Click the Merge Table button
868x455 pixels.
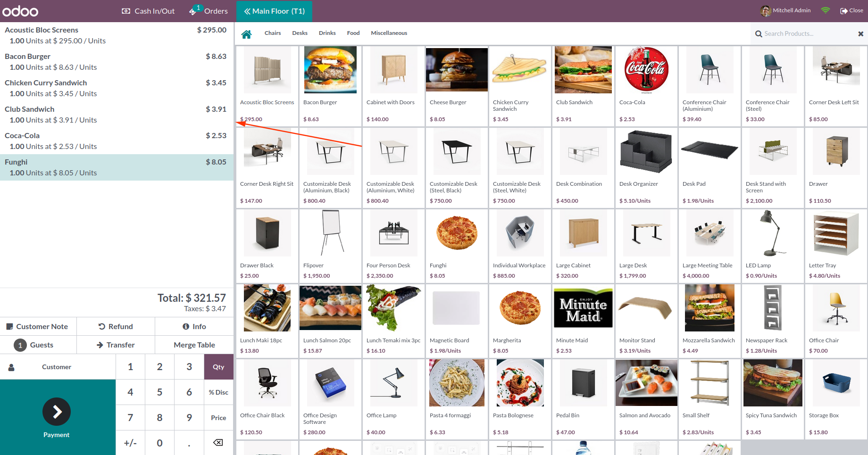[194, 345]
